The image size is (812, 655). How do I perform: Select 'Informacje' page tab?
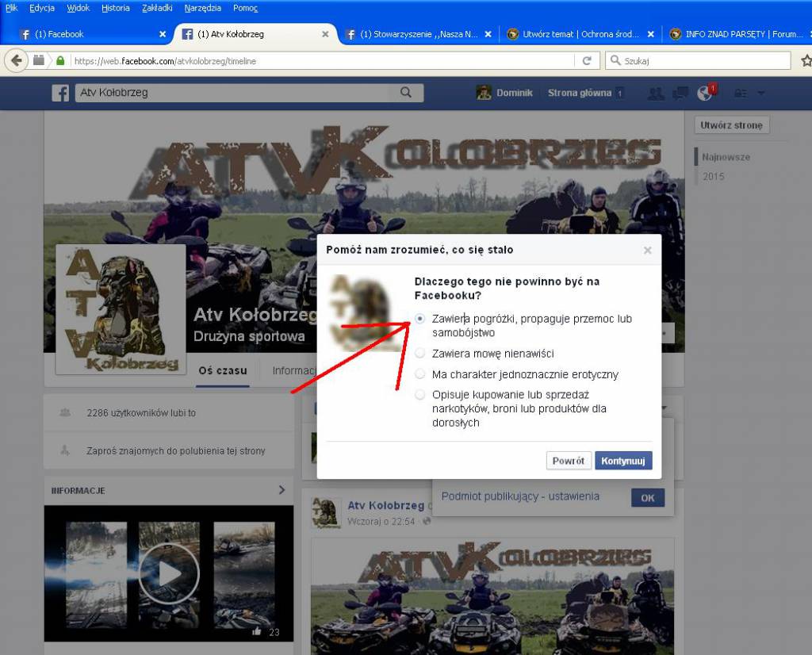pyautogui.click(x=294, y=371)
